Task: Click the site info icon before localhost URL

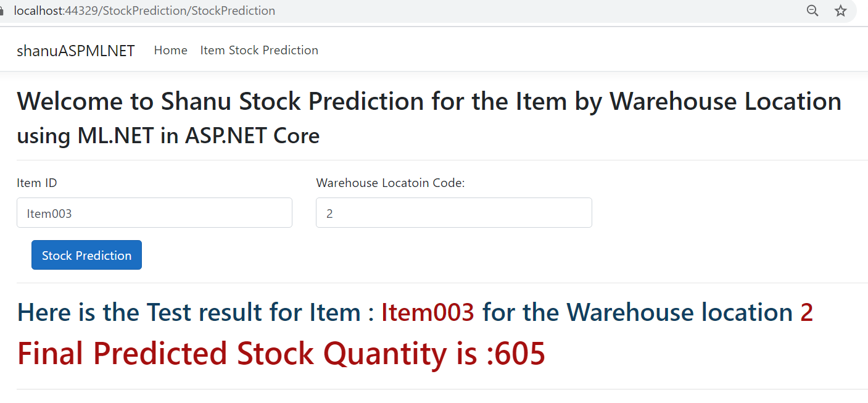Action: pos(2,11)
